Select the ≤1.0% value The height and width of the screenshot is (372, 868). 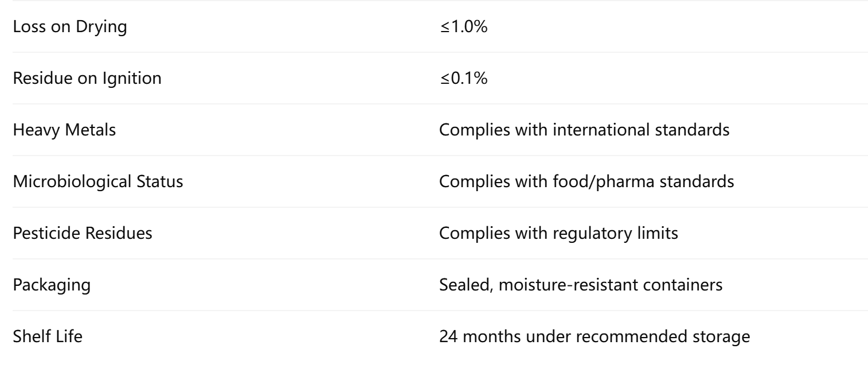pyautogui.click(x=463, y=27)
